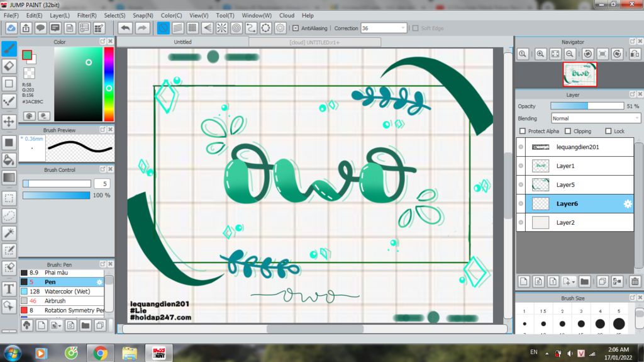Select the Bucket fill tool

[x=9, y=160]
